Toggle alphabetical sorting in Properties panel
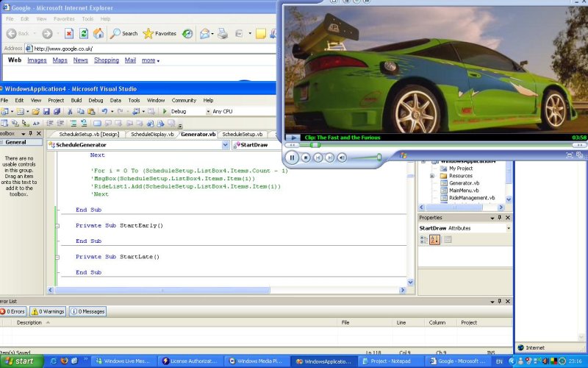The height and width of the screenshot is (368, 588). coord(434,239)
